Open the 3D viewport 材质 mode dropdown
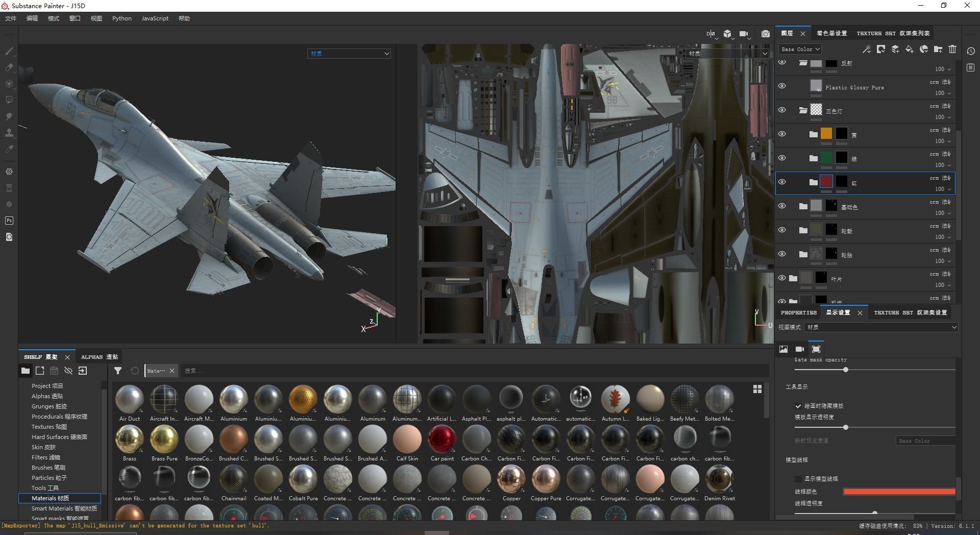Image resolution: width=980 pixels, height=535 pixels. coord(349,53)
